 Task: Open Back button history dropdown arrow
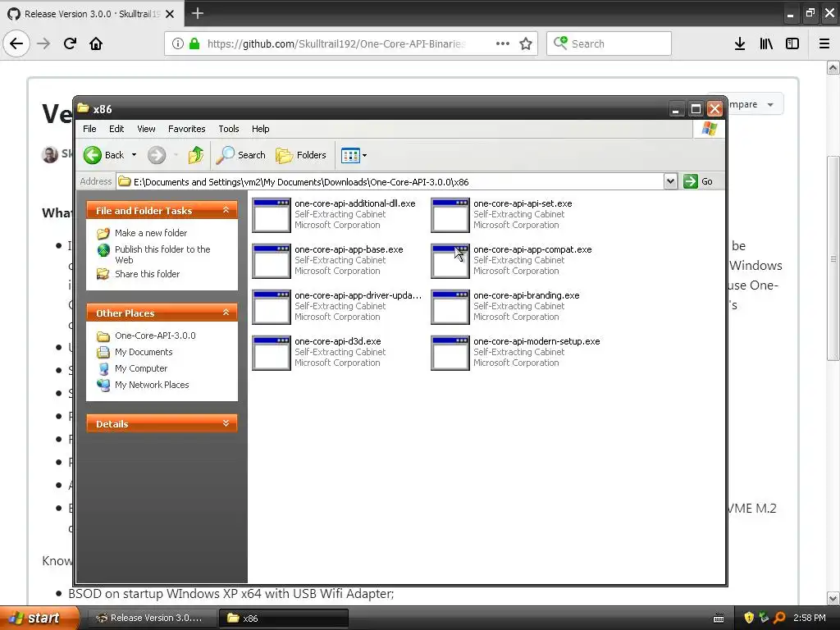[x=134, y=155]
